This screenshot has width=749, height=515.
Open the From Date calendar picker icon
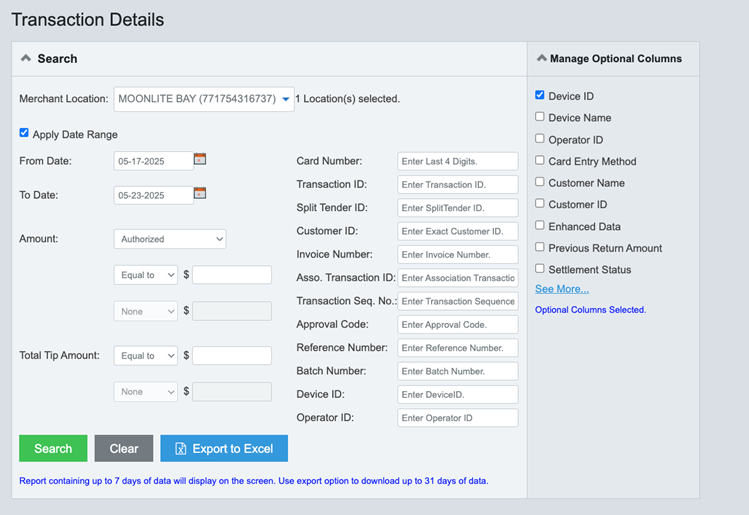pos(200,159)
